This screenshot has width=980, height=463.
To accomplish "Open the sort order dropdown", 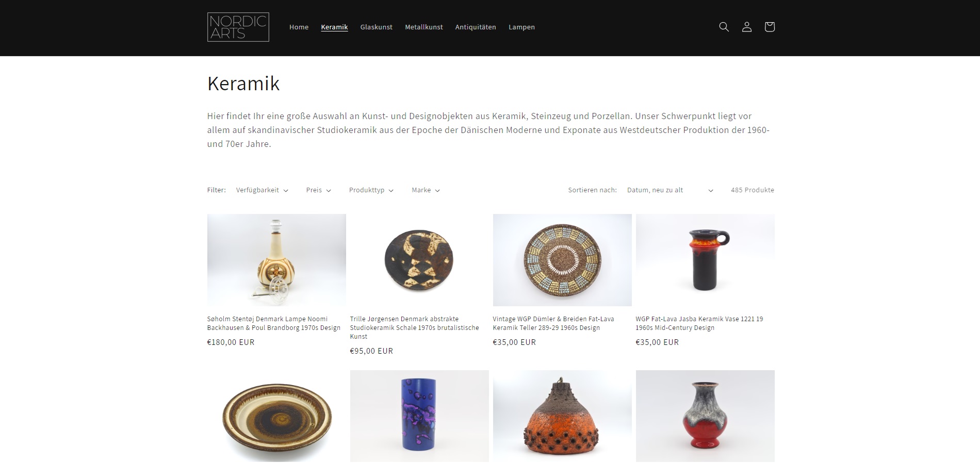I will [x=670, y=190].
